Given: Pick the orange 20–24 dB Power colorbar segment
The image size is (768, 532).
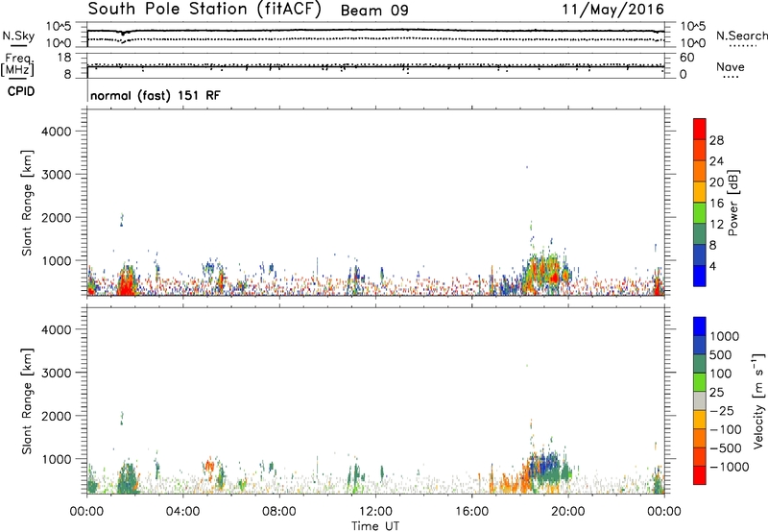Looking at the screenshot, I should tap(700, 172).
